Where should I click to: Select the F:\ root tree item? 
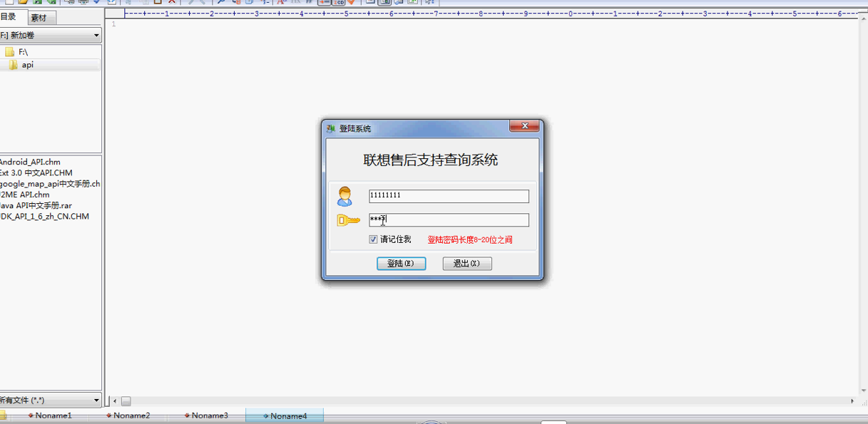pyautogui.click(x=24, y=52)
